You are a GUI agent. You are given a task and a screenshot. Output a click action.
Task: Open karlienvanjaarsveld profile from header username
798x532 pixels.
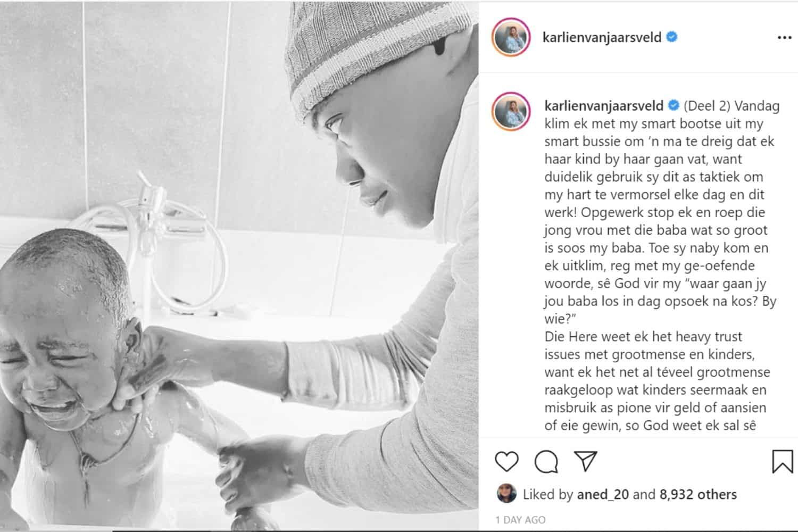pos(602,37)
